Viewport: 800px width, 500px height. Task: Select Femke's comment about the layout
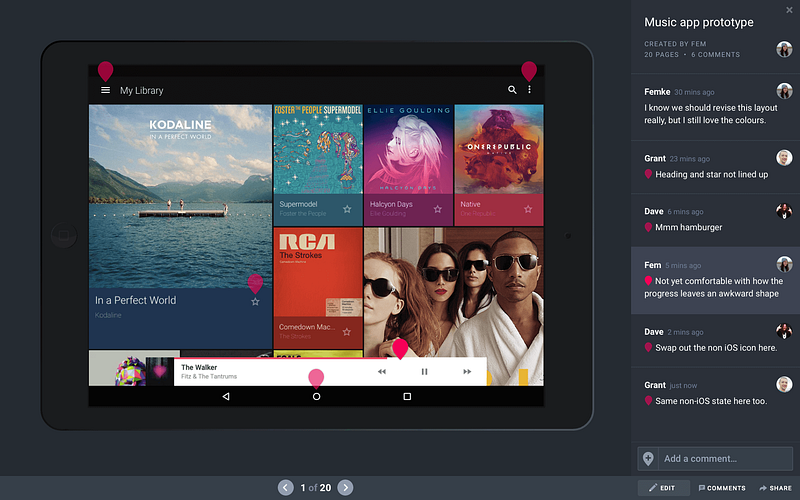click(715, 107)
